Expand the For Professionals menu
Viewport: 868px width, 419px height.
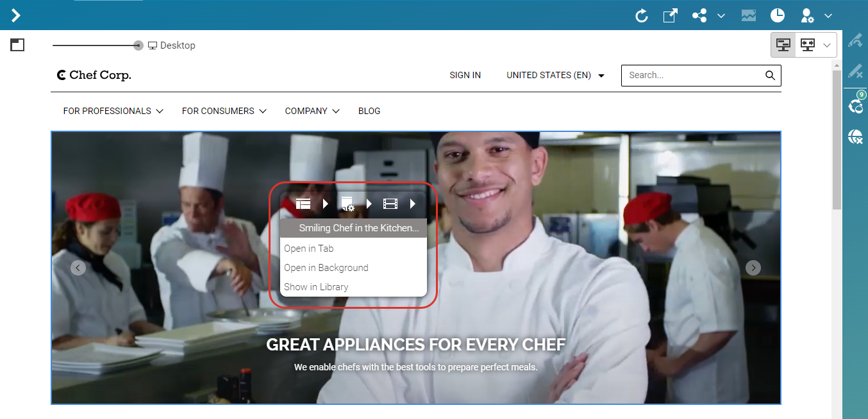pyautogui.click(x=113, y=111)
